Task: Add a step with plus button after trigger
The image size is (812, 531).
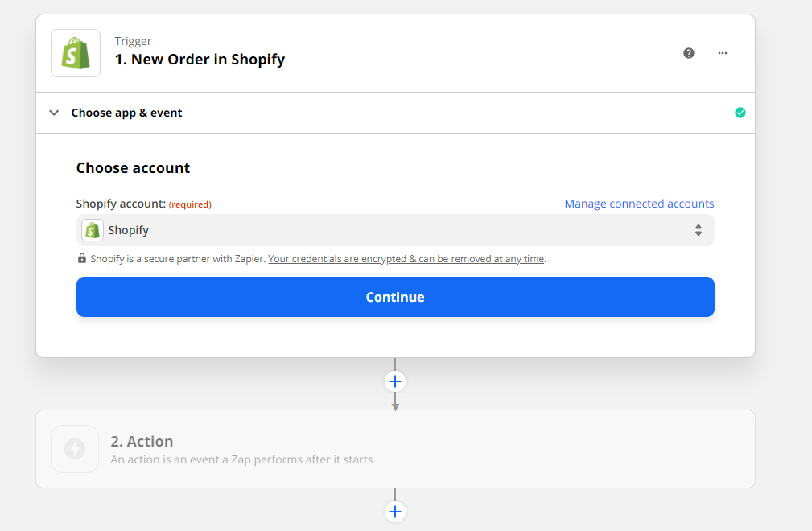Action: click(x=395, y=382)
